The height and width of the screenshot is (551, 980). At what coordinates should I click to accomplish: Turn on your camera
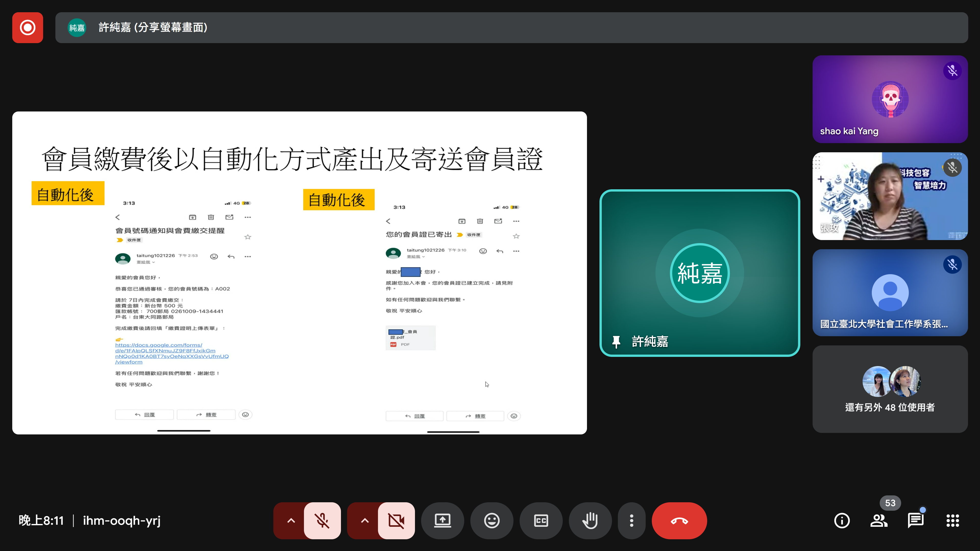396,520
